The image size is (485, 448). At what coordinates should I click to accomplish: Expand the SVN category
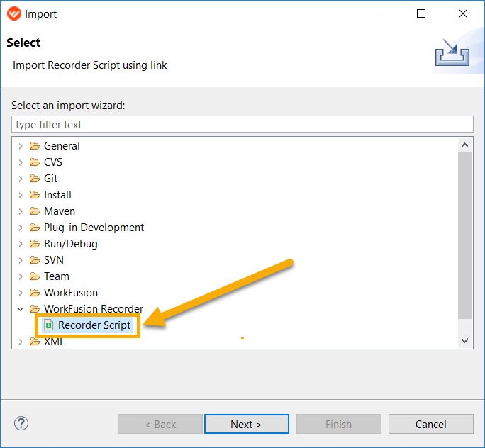pyautogui.click(x=21, y=260)
